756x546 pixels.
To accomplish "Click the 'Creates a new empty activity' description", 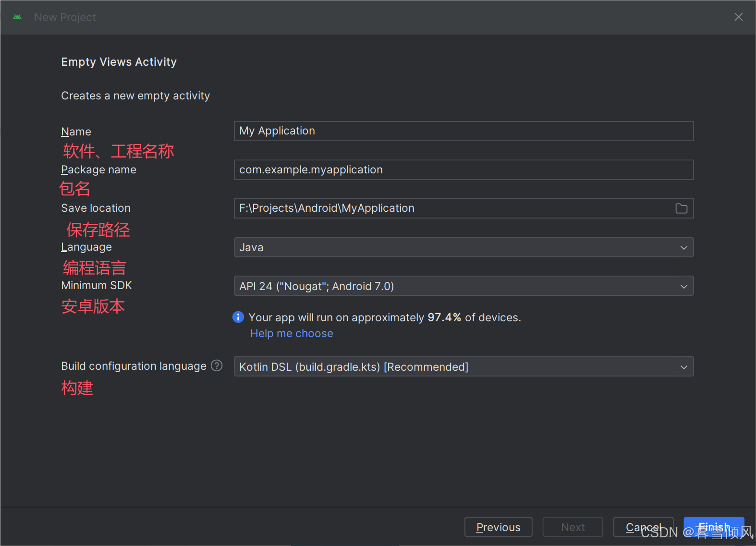I will pyautogui.click(x=135, y=96).
